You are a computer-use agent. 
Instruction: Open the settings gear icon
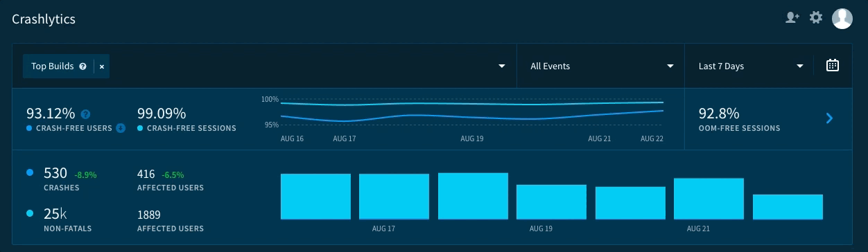click(816, 17)
